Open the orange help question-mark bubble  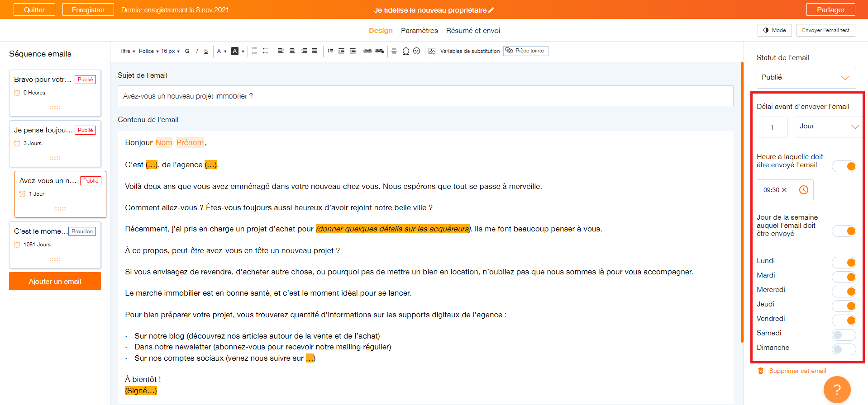point(837,390)
